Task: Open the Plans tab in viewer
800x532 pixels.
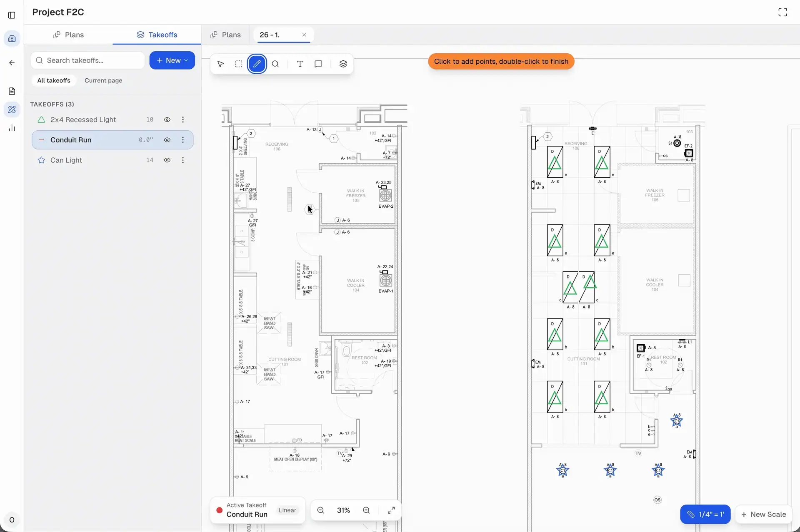Action: (x=225, y=35)
